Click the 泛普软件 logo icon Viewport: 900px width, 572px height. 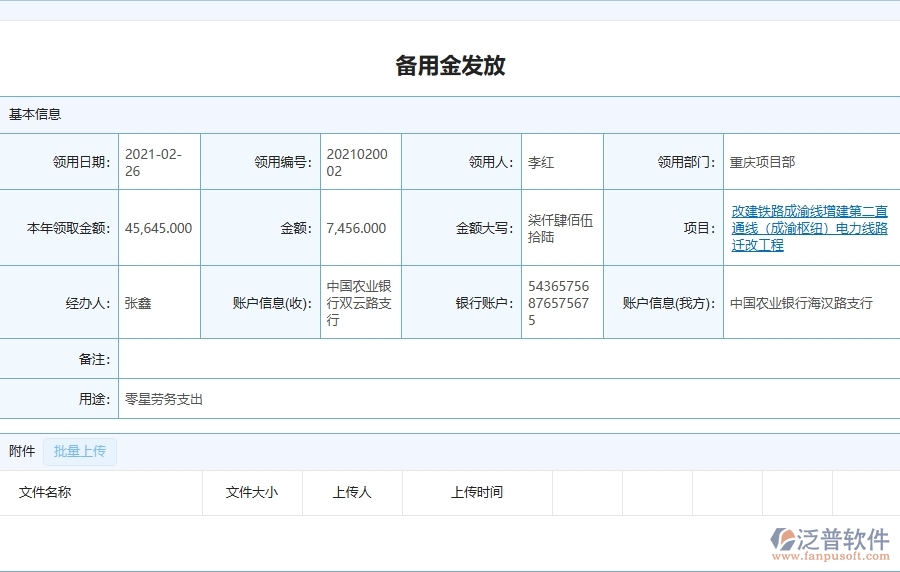pyautogui.click(x=782, y=541)
